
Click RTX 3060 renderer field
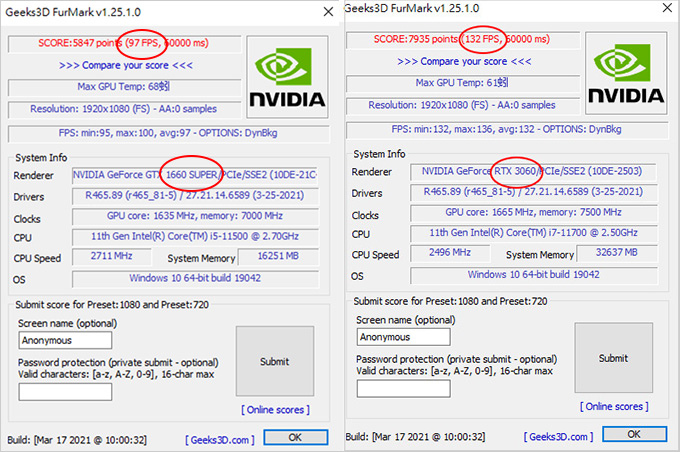(x=533, y=171)
